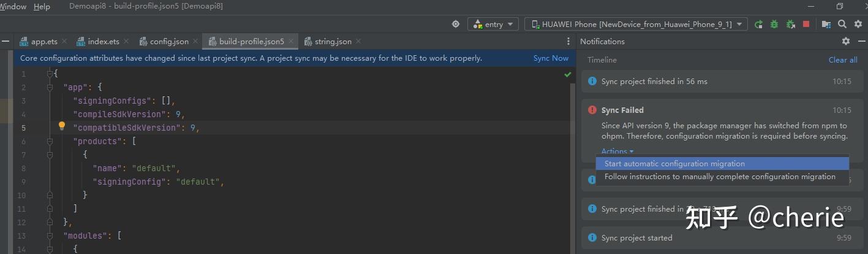Viewport: 868px width, 254px height.
Task: Open the entry module dropdown
Action: (494, 24)
